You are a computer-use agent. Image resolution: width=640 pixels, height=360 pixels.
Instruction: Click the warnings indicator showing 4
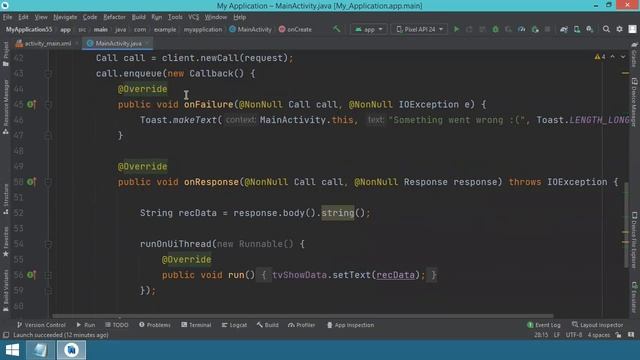(x=600, y=57)
